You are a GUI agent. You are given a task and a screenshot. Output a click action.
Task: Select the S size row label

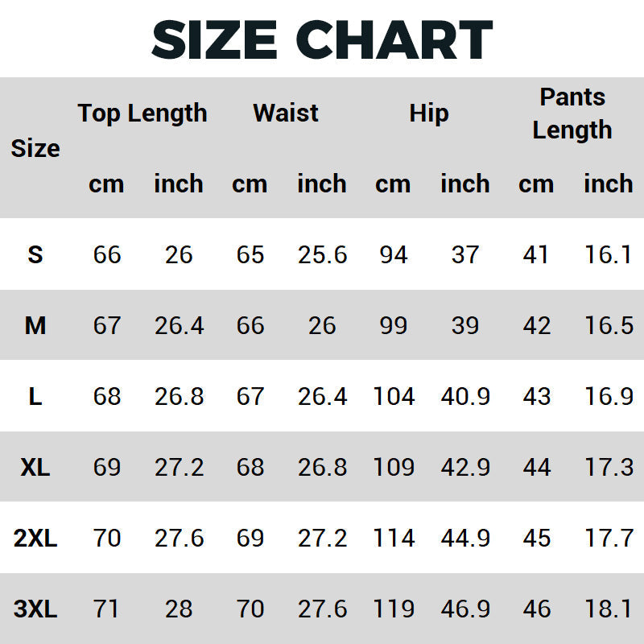[x=35, y=255]
